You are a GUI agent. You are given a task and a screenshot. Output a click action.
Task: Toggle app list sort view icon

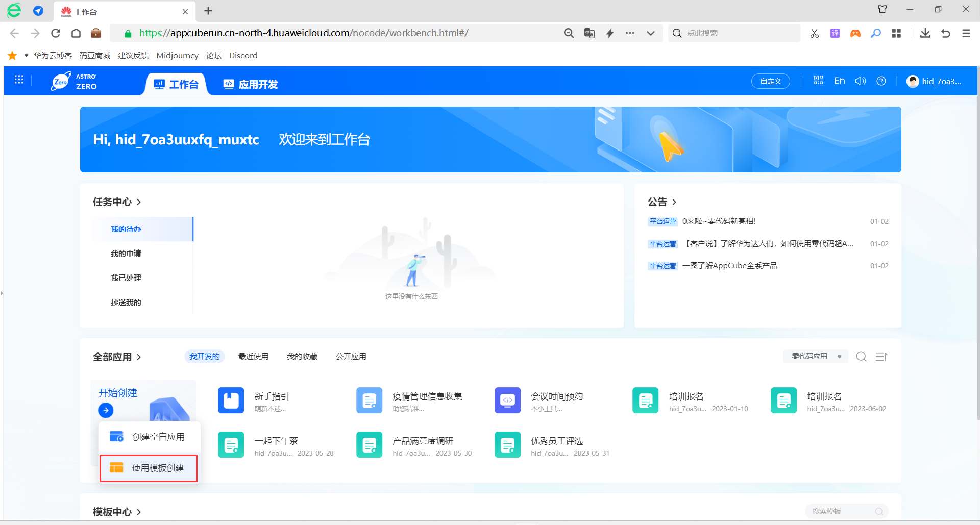click(x=881, y=357)
